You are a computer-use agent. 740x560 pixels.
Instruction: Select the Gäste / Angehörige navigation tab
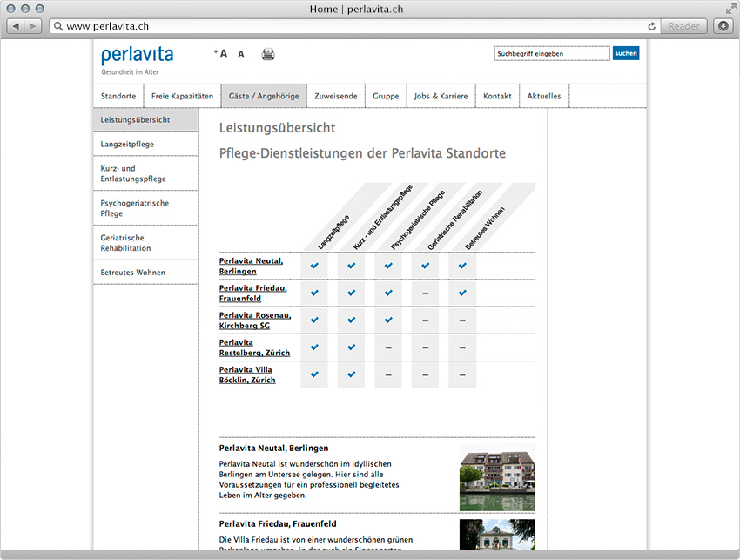tap(264, 96)
